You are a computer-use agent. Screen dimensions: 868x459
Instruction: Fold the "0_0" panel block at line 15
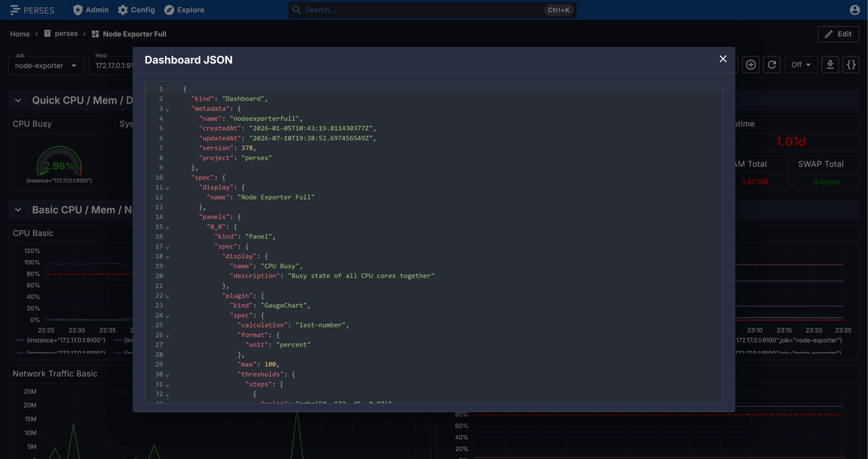click(168, 227)
